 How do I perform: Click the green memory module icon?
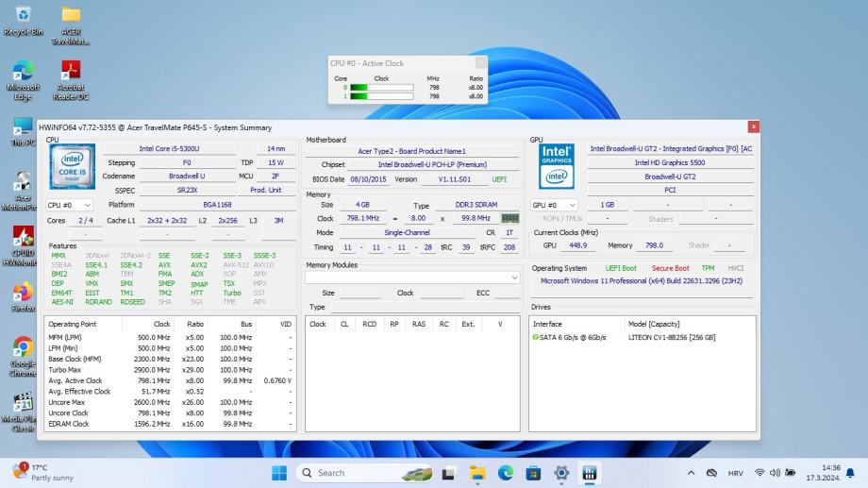[x=509, y=218]
